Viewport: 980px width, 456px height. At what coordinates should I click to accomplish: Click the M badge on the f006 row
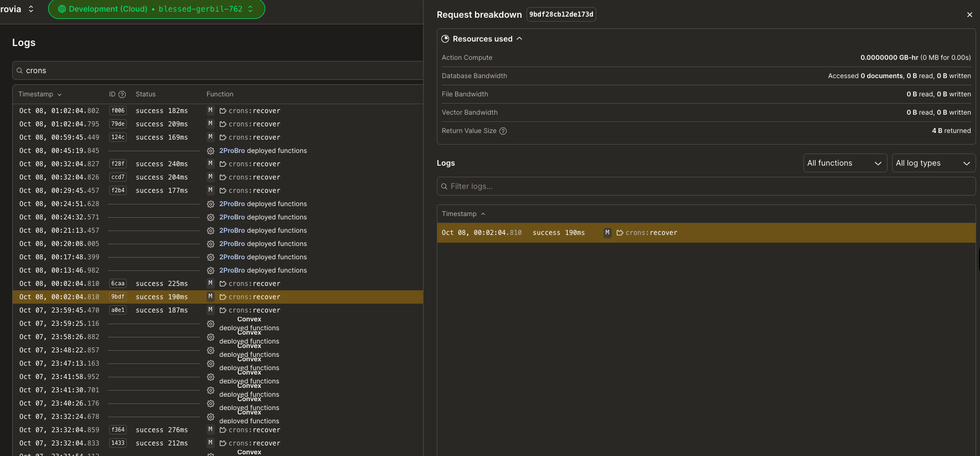pos(210,111)
